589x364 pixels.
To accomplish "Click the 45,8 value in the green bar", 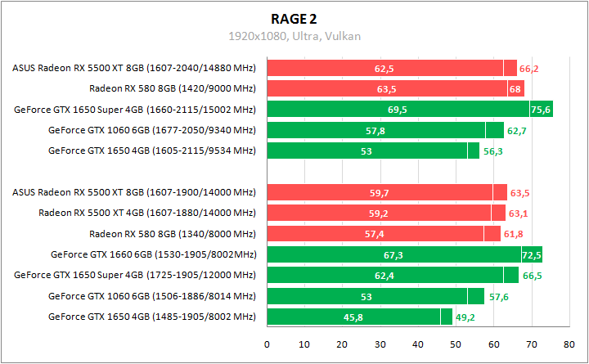I will pyautogui.click(x=353, y=317).
